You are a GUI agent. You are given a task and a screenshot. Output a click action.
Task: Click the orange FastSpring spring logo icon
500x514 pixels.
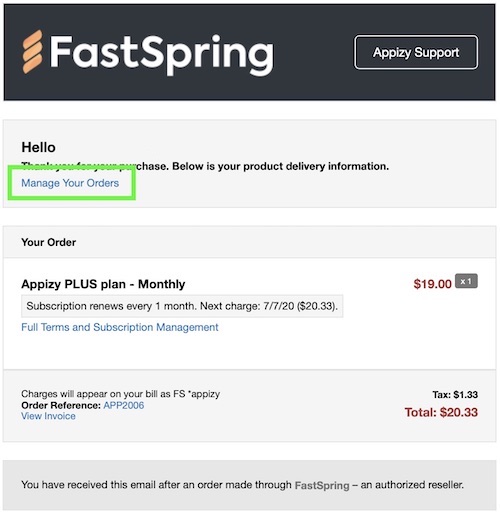(33, 52)
